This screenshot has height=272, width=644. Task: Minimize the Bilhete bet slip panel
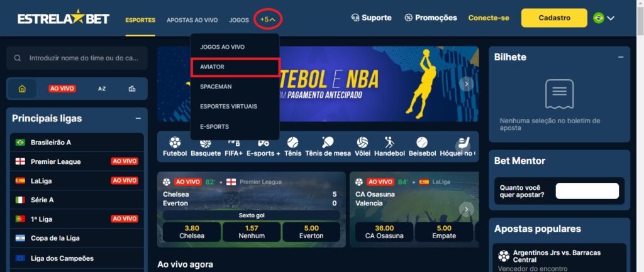621,57
